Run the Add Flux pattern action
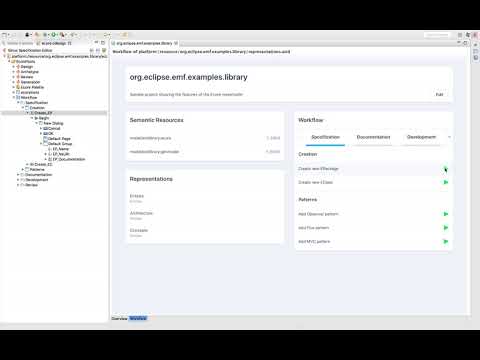480x360 pixels. coord(446,228)
